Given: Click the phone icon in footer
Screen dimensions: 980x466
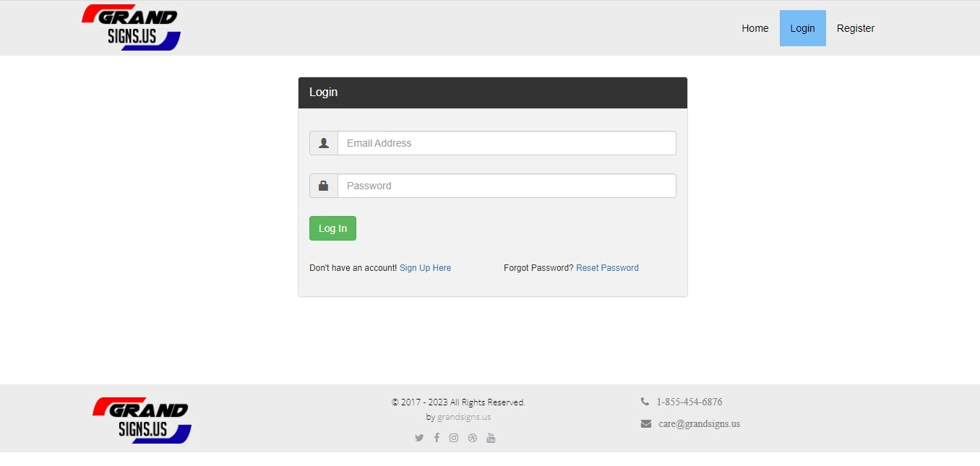Looking at the screenshot, I should tap(645, 402).
